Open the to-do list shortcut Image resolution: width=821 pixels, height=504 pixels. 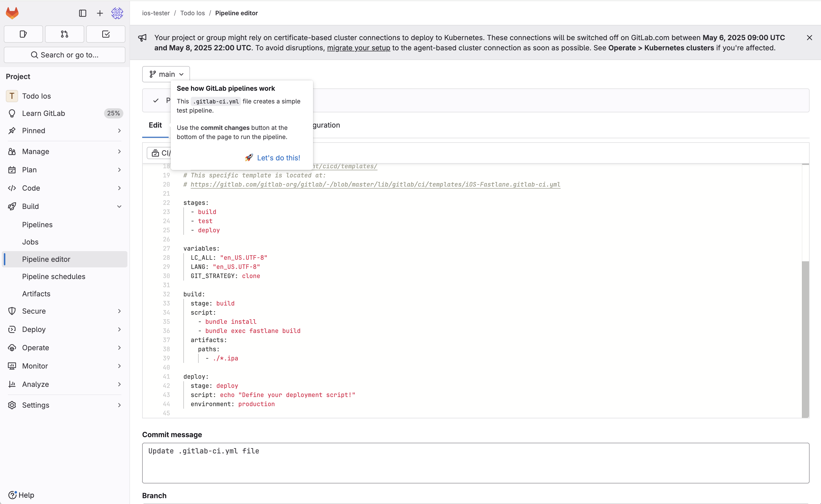pos(106,34)
